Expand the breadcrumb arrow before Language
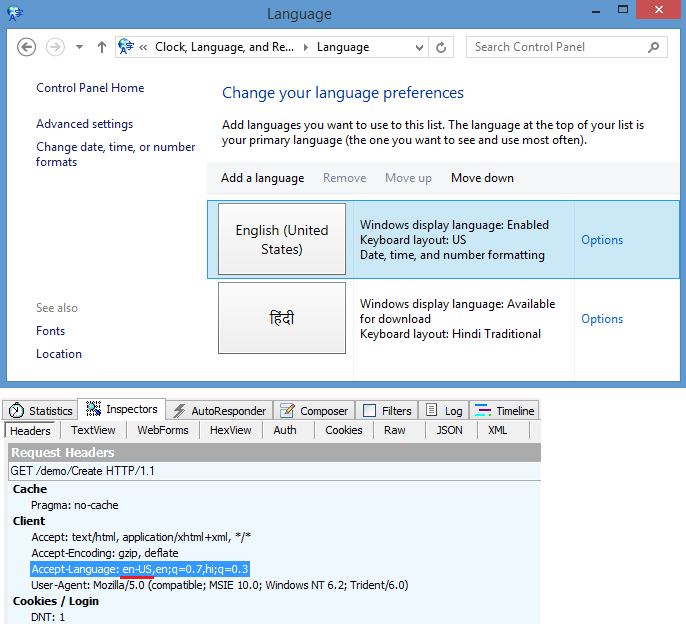Viewport: 686px width, 626px height. pos(306,47)
